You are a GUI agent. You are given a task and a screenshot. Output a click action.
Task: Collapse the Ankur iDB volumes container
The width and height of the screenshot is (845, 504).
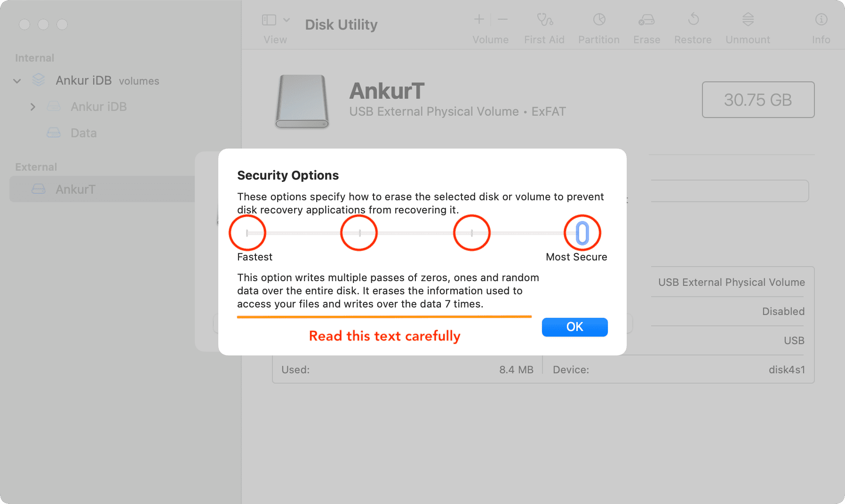[17, 81]
